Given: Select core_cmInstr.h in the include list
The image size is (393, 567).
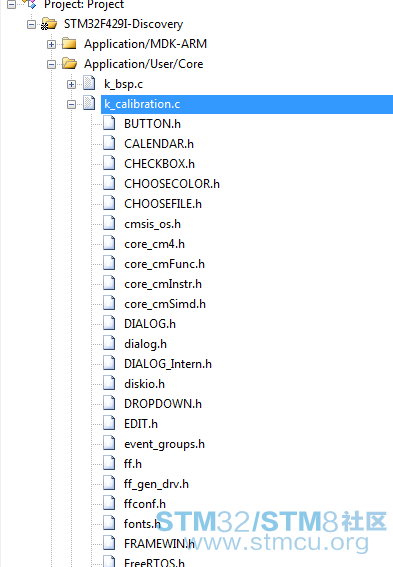Looking at the screenshot, I should click(163, 284).
